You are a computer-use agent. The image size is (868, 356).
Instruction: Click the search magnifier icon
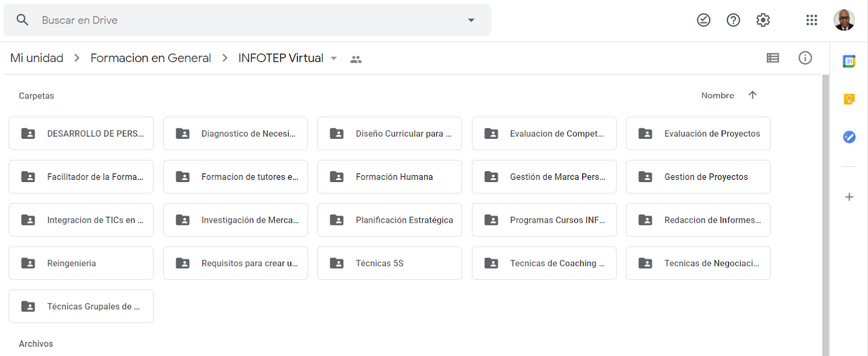pyautogui.click(x=22, y=20)
